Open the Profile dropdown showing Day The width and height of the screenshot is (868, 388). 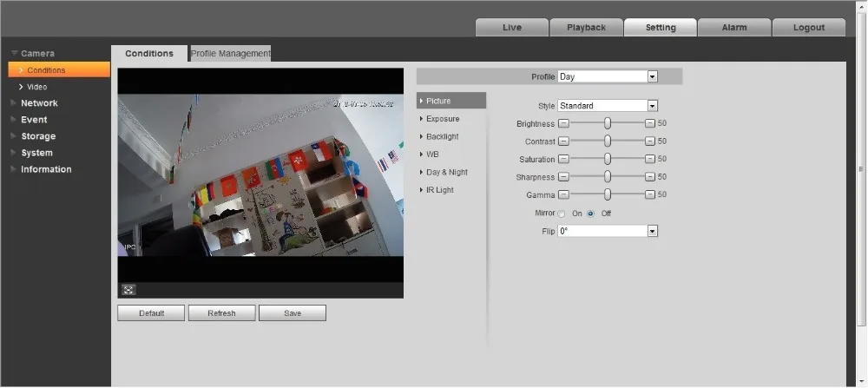coord(608,76)
